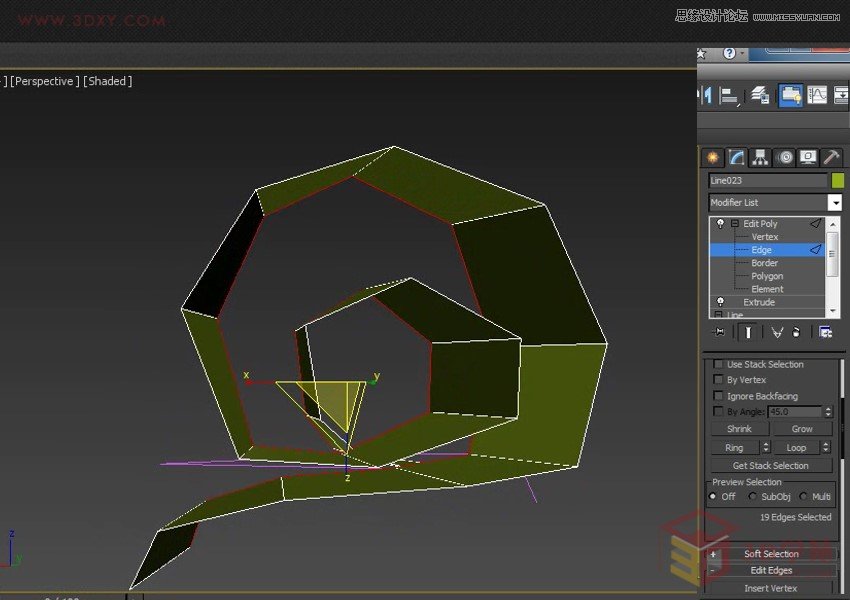Collapse the Edit Poly modifier entry
This screenshot has width=850, height=600.
734,224
